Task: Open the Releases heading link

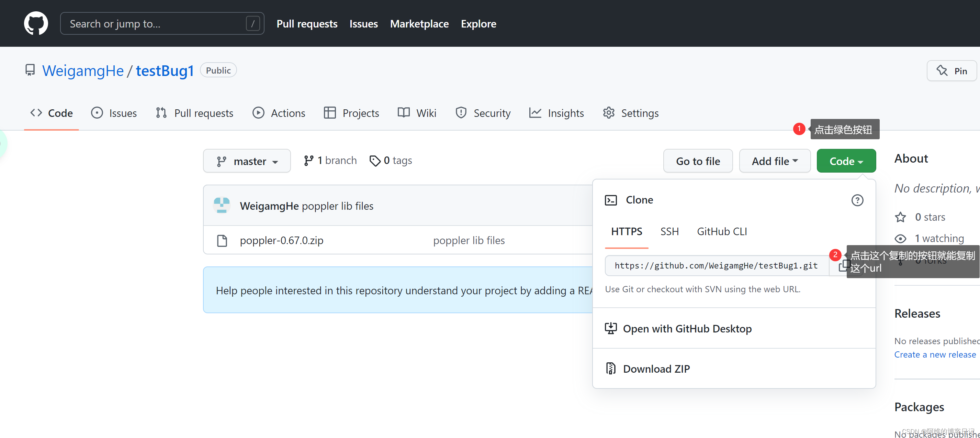Action: [x=917, y=314]
